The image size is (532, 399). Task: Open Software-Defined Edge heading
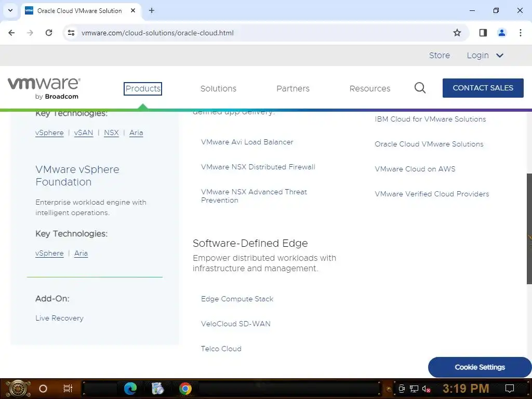(x=250, y=243)
